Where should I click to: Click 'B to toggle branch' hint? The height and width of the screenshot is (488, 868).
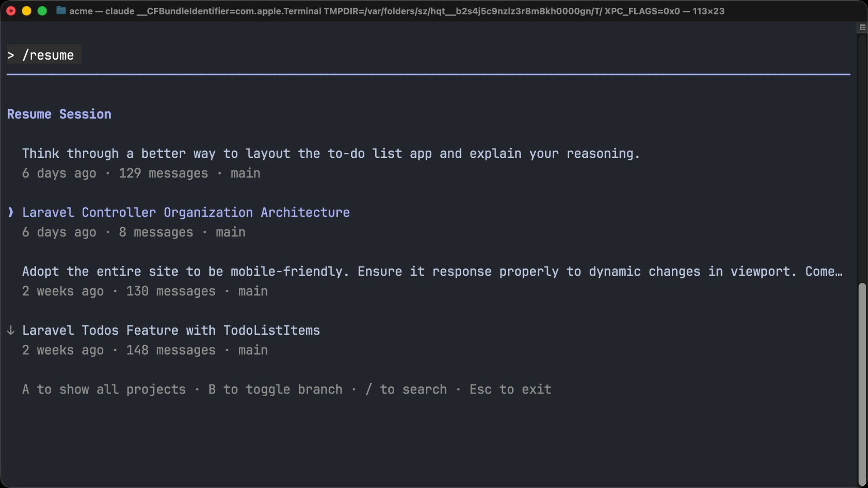tap(276, 389)
